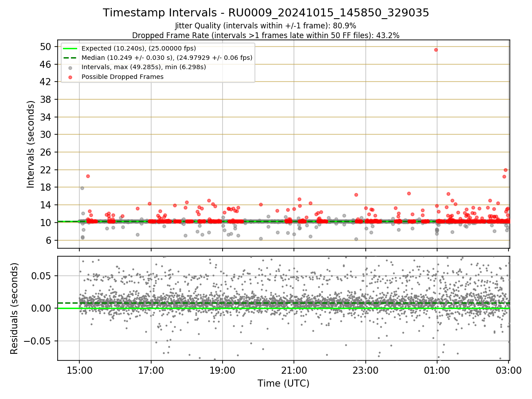Click the "Median (10.249 +/- 0.030 s)" legend label
Screen dimensions: 532x399
[167, 58]
